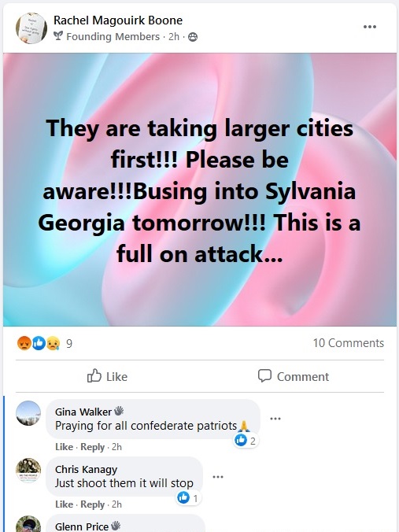
Task: Open Gina Walker's profile avatar
Action: pyautogui.click(x=28, y=413)
